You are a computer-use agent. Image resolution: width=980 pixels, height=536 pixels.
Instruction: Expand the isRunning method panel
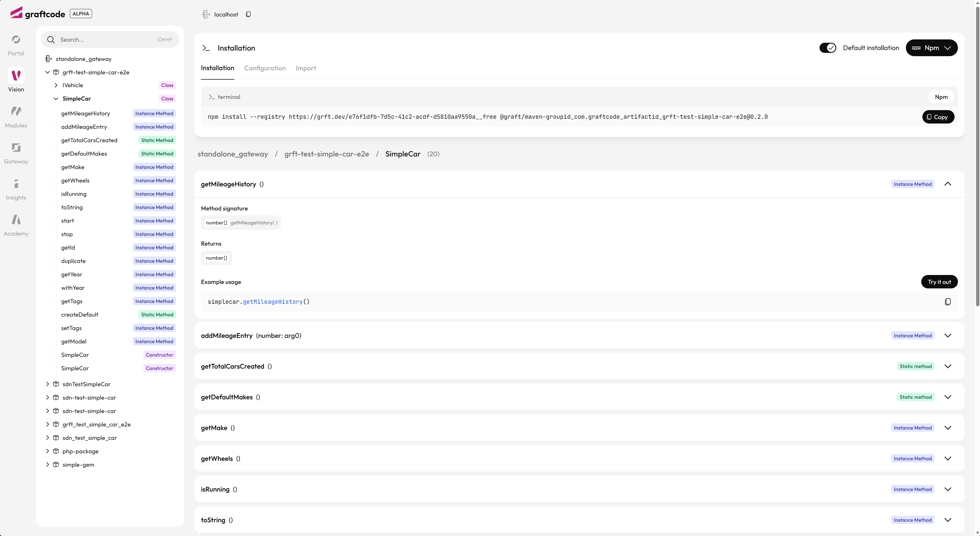coord(948,490)
